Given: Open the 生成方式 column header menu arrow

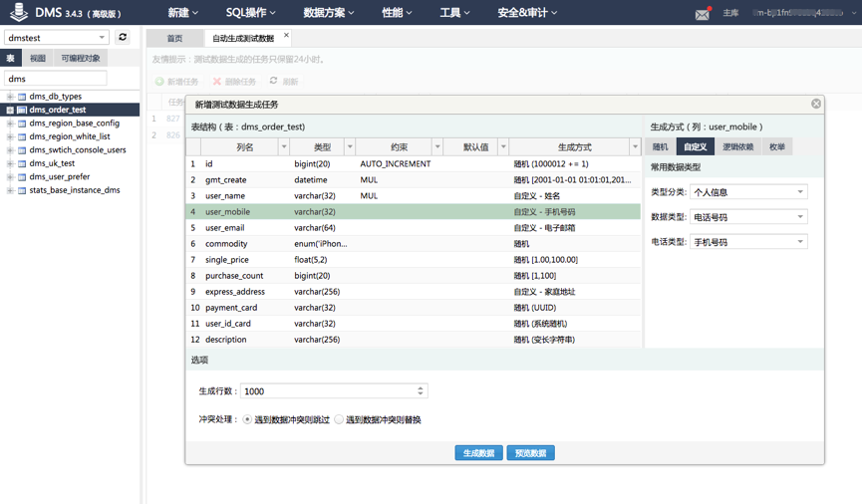Looking at the screenshot, I should click(x=635, y=146).
